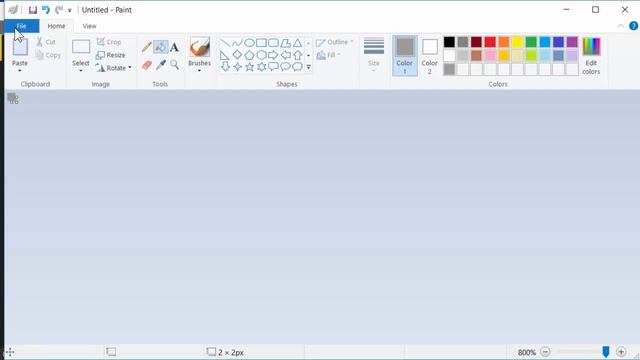
Task: Open Paint Help question mark icon
Action: 633,26
